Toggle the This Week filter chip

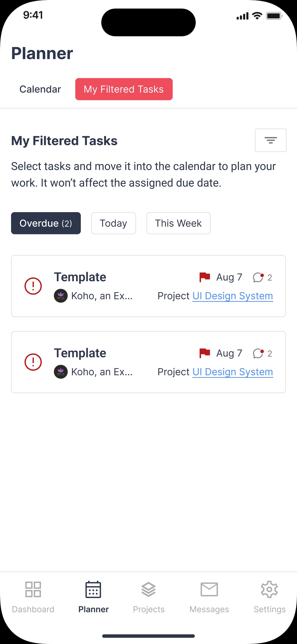[x=178, y=223]
